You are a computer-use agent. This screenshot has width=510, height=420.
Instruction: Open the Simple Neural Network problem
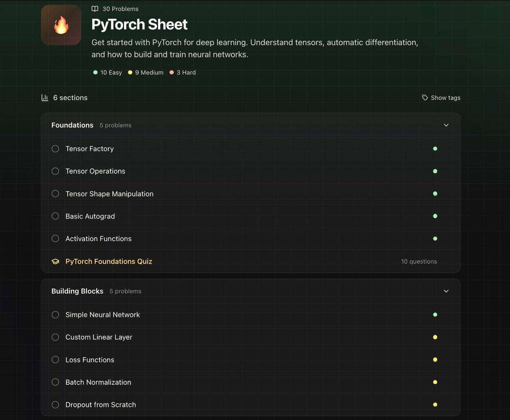102,315
